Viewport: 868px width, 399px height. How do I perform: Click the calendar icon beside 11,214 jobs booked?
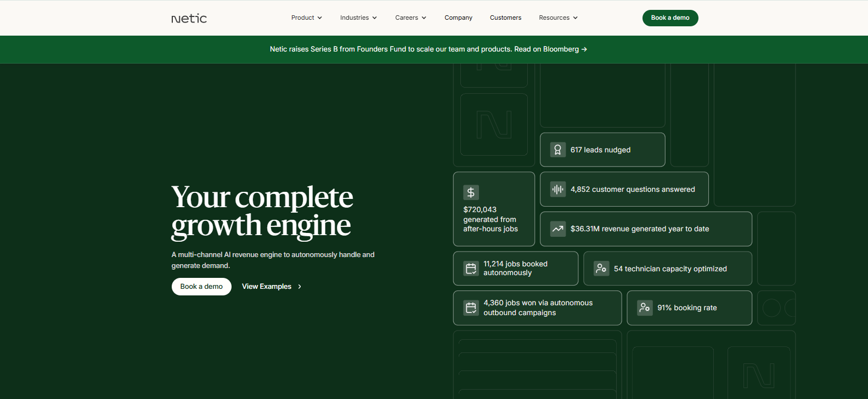point(471,268)
